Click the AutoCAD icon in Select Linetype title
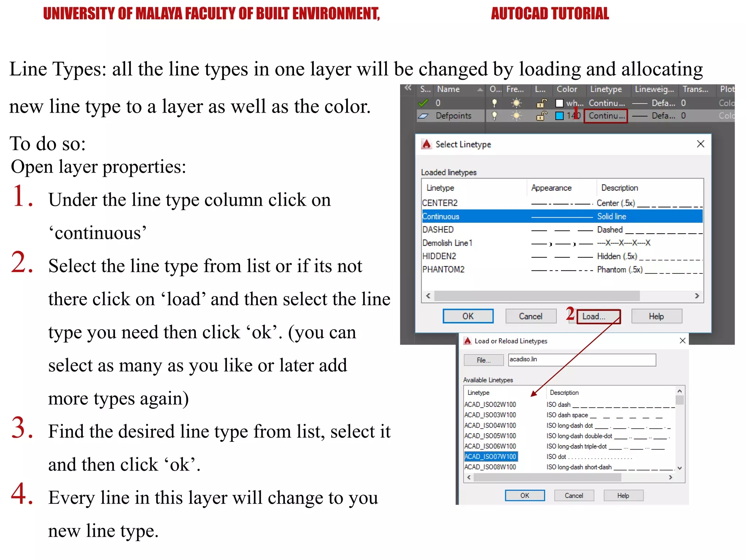Screen dimensions: 747x560 (x=426, y=144)
